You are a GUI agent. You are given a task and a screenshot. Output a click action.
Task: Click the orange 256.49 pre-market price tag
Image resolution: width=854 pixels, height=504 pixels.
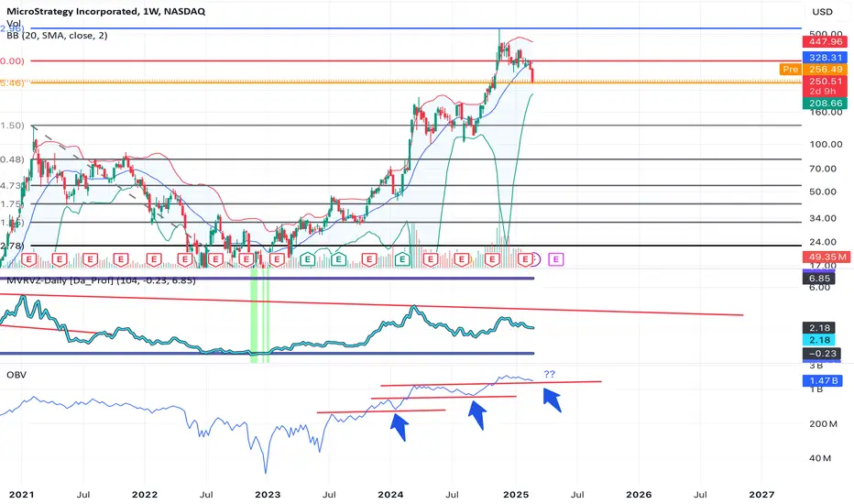click(825, 70)
